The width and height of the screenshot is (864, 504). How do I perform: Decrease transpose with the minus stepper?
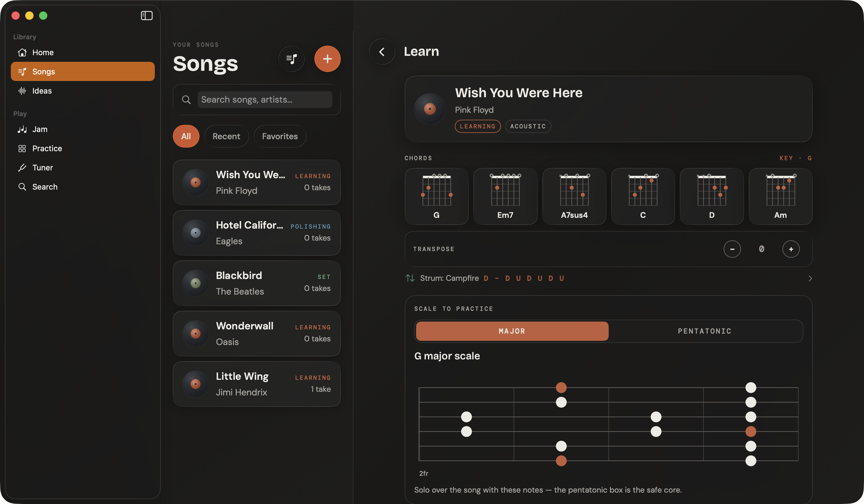coord(732,249)
